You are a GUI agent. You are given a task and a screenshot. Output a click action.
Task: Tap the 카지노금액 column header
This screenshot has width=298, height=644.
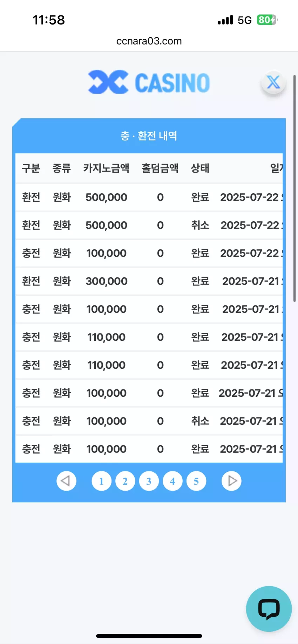106,168
